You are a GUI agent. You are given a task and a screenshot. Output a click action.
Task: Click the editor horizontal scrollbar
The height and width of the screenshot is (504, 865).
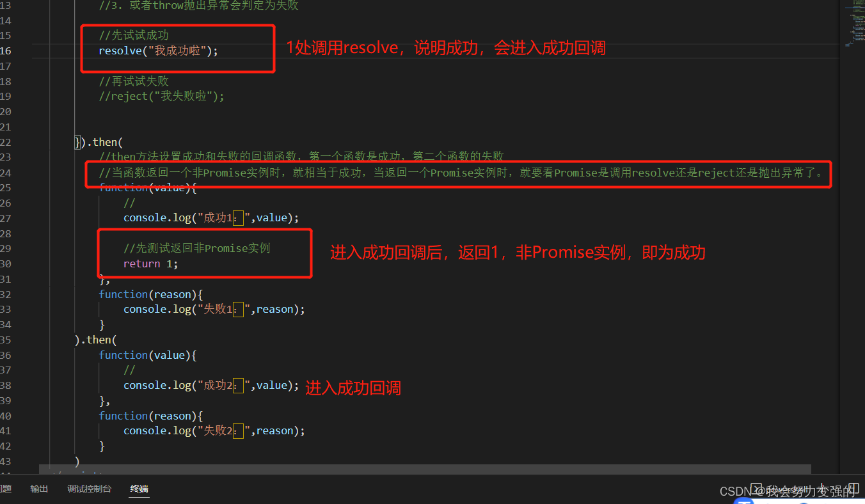[x=425, y=469]
